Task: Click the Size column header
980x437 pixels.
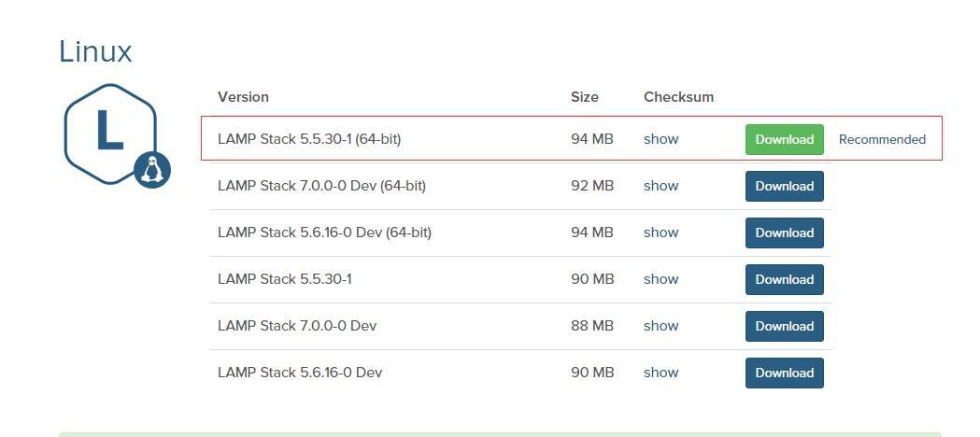Action: (x=585, y=97)
